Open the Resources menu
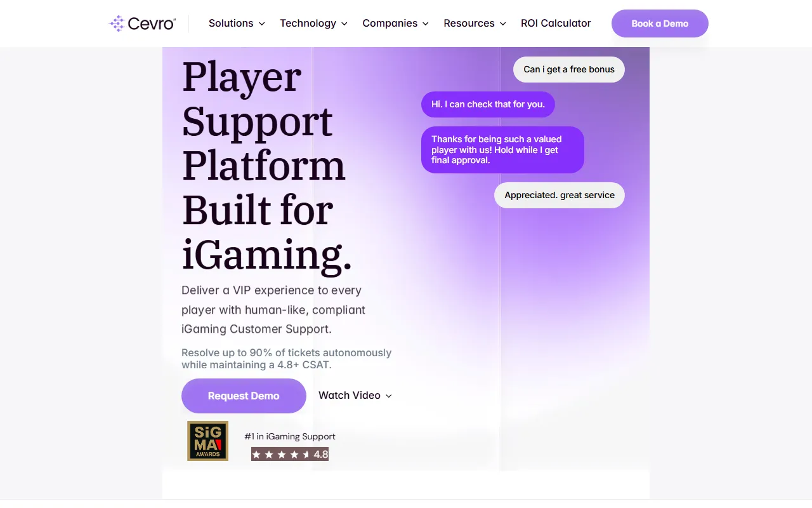The width and height of the screenshot is (812, 508). tap(475, 23)
